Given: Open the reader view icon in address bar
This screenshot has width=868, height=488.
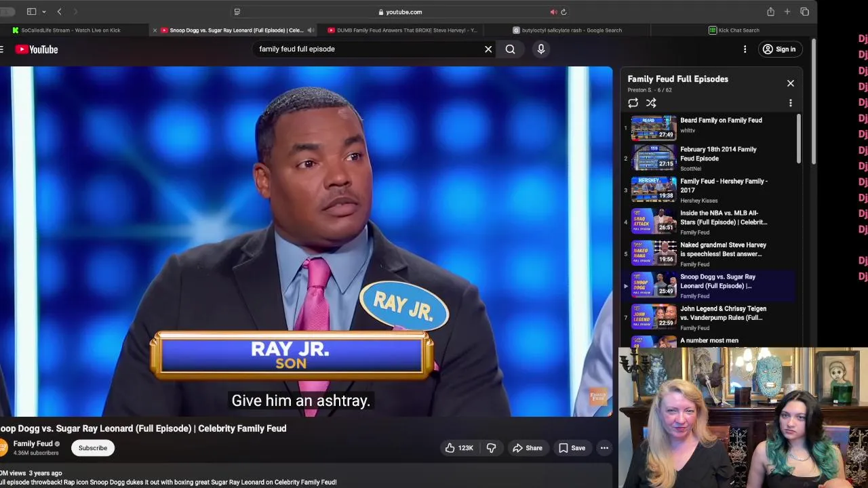Looking at the screenshot, I should [237, 12].
